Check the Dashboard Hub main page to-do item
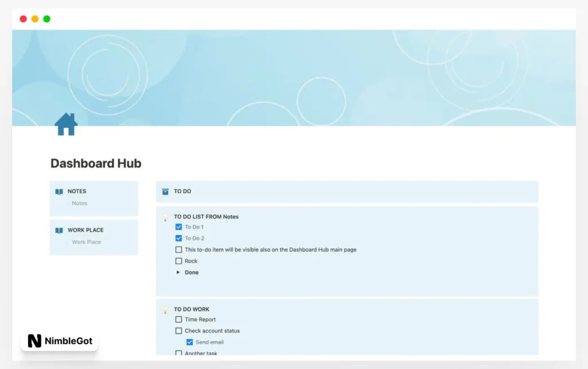 tap(179, 249)
